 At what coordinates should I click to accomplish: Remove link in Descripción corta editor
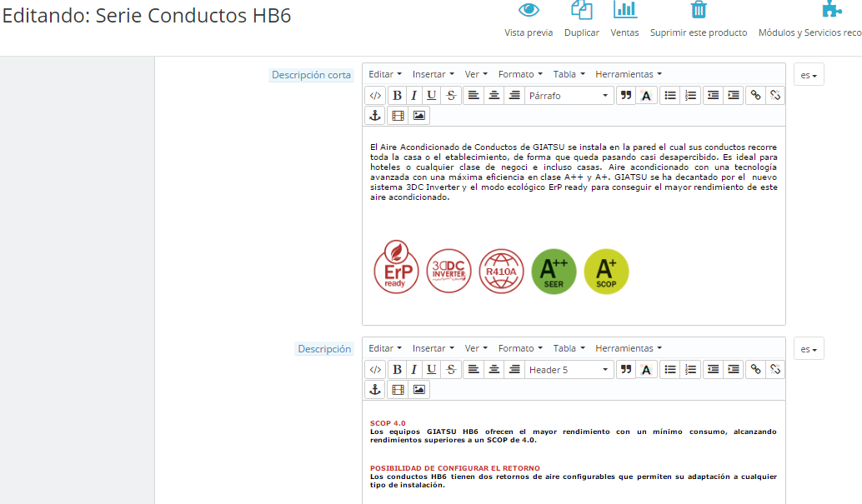[x=775, y=96]
